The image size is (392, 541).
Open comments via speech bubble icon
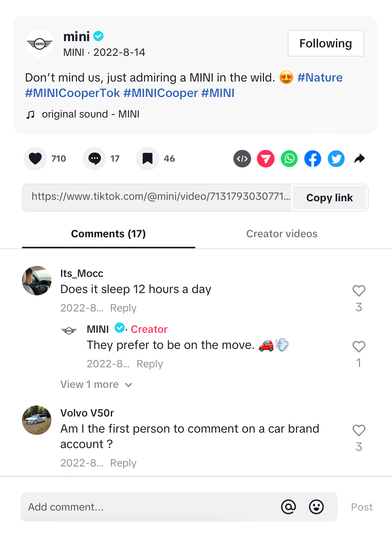(94, 159)
